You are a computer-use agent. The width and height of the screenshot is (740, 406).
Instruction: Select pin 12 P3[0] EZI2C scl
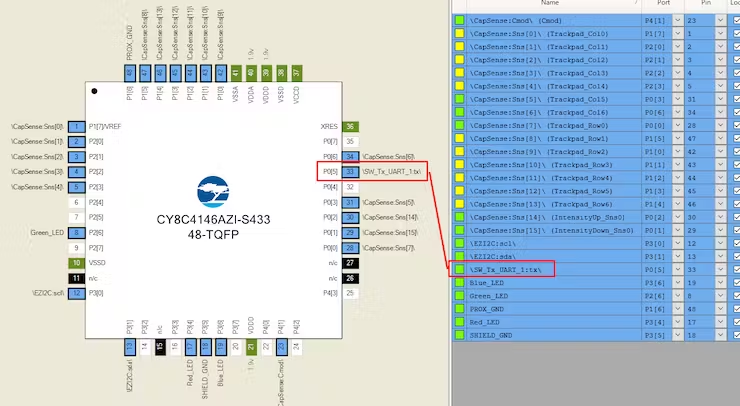pyautogui.click(x=76, y=293)
